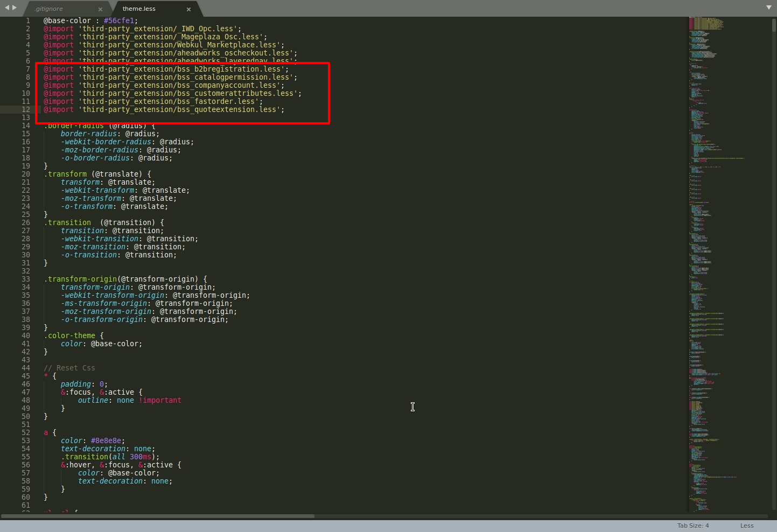777x532 pixels.
Task: Click line number 12 in gutter
Action: coord(26,109)
